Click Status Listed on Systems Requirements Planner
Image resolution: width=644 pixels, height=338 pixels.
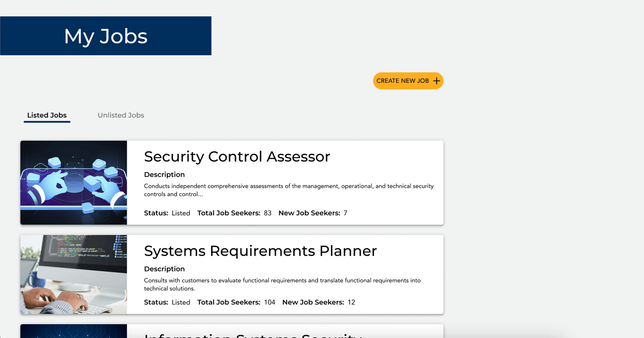point(167,302)
